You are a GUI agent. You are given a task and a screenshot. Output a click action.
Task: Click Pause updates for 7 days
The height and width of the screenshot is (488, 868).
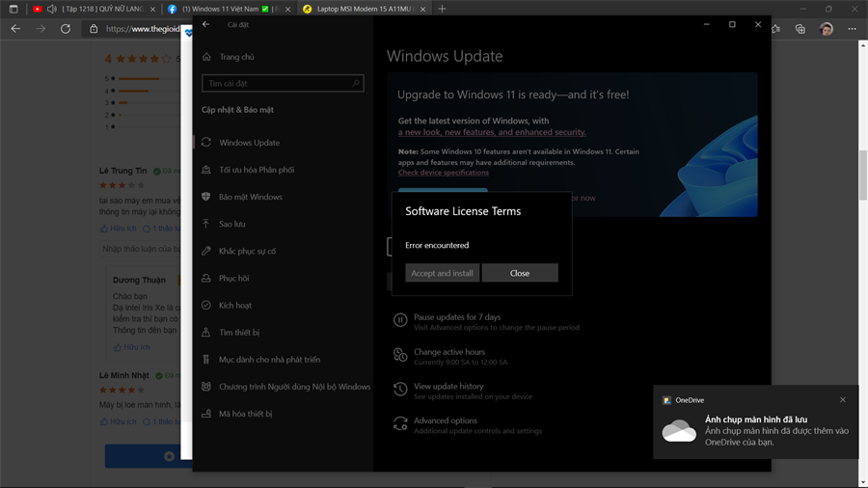tap(457, 317)
